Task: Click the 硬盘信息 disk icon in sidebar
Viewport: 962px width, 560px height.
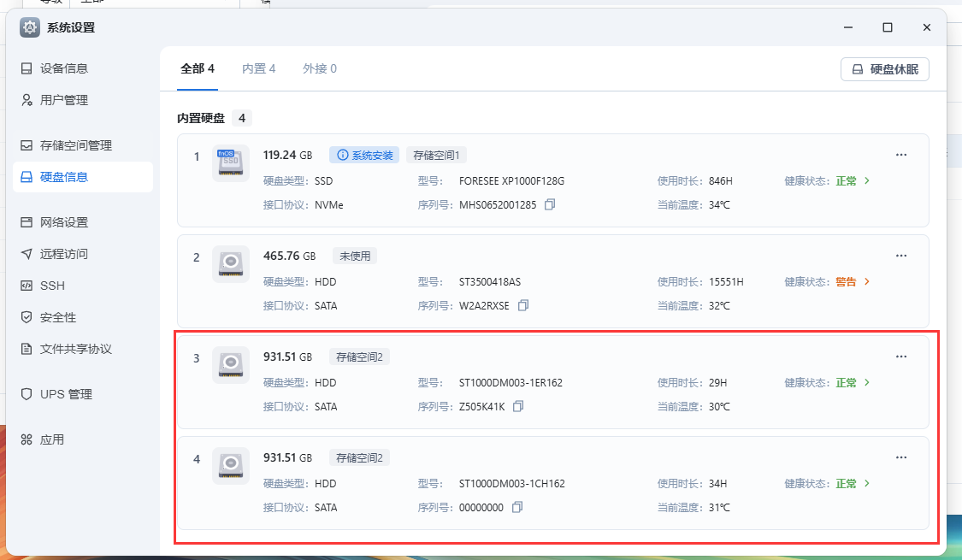Action: pyautogui.click(x=27, y=177)
